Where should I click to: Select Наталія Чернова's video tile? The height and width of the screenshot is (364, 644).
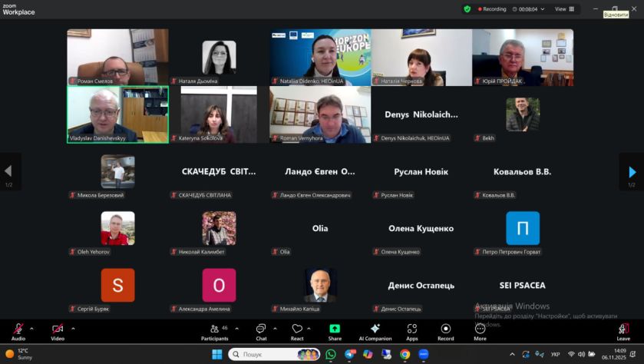421,57
